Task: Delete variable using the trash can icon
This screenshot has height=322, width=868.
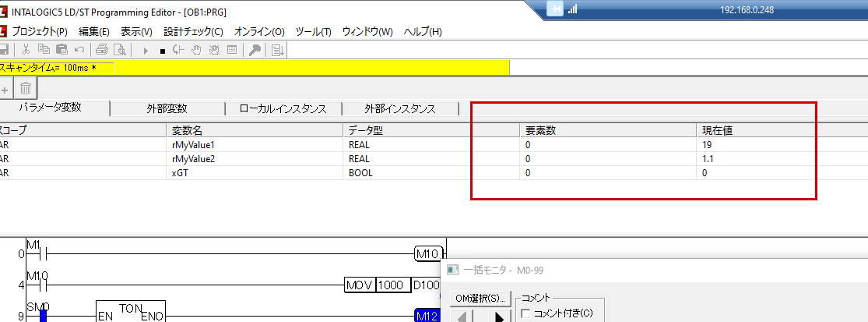Action: [26, 89]
